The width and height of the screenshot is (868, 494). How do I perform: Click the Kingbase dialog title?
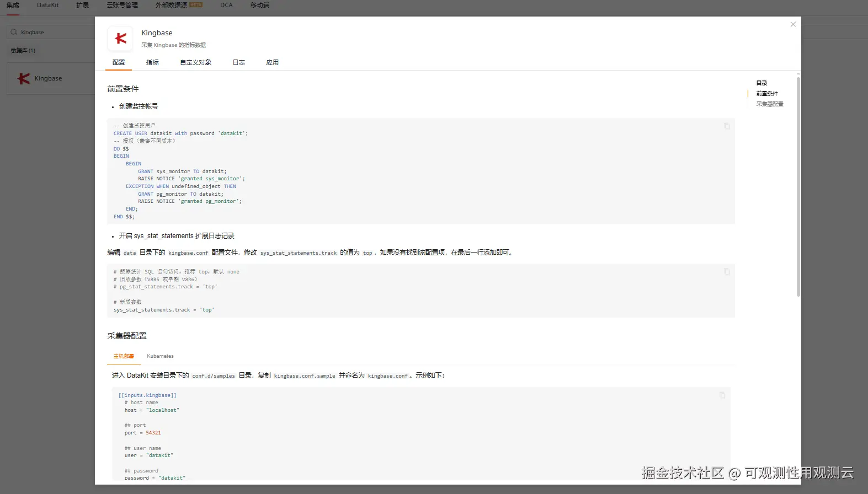click(157, 33)
